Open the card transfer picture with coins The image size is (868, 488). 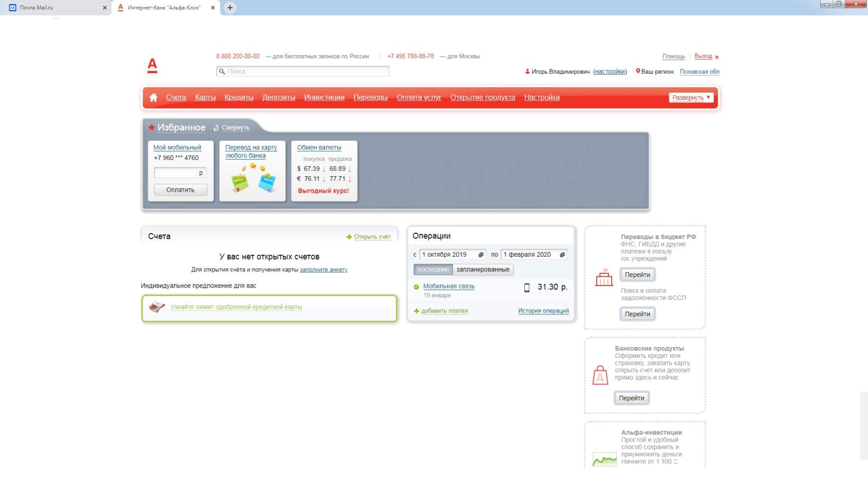[253, 179]
